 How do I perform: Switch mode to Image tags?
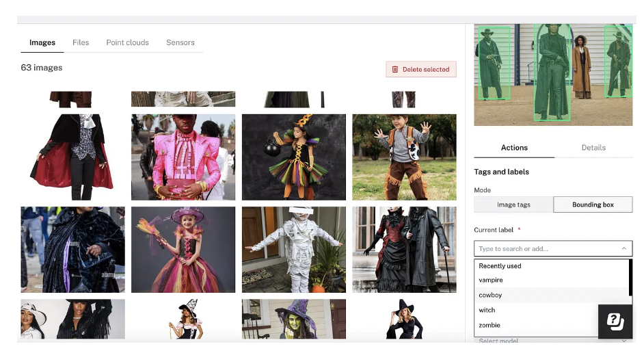coord(513,205)
